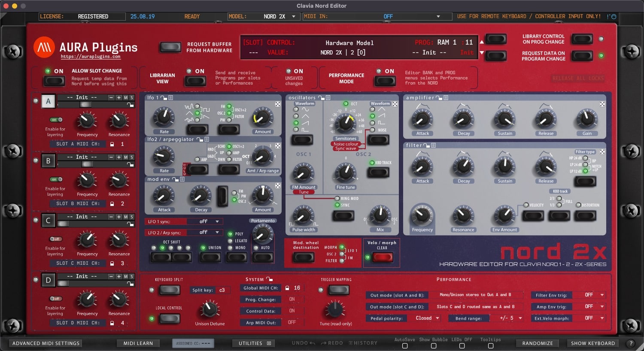Click the lfo2 / arpeggiator lock icon
Image resolution: width=644 pixels, height=351 pixels.
pos(200,139)
